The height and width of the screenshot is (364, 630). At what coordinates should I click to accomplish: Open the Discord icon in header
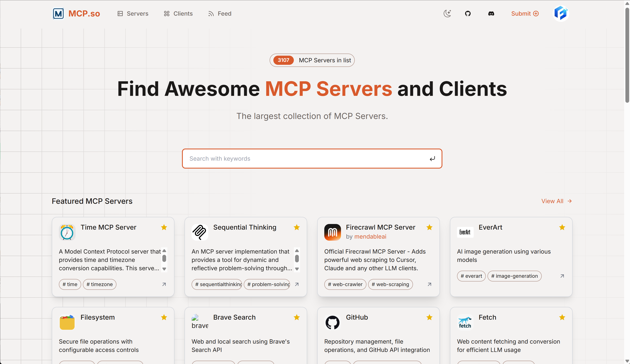click(x=491, y=14)
